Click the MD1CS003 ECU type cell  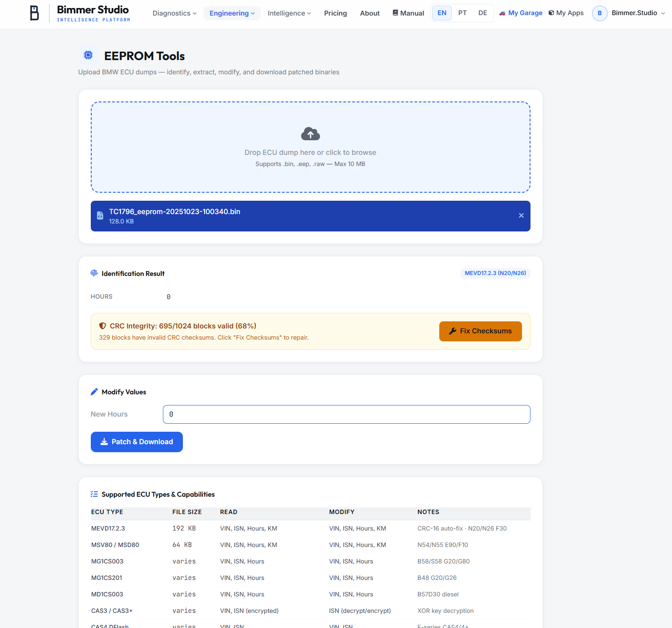(107, 594)
